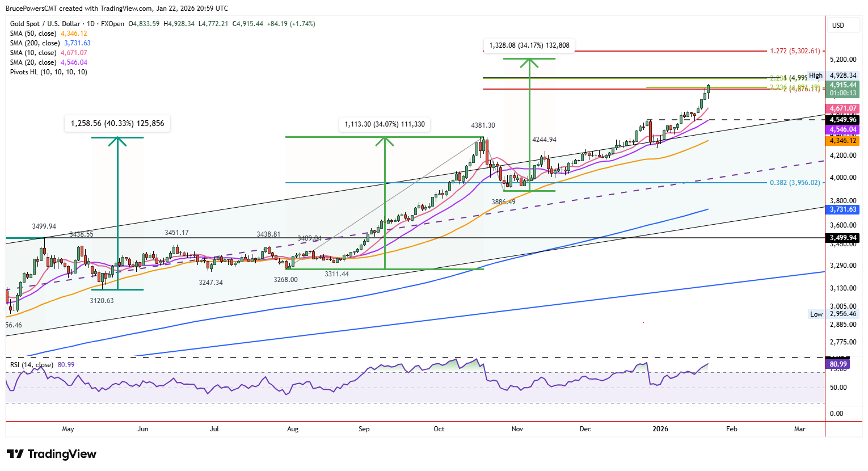Click the Low label showing 2,956.46
Screen dimensions: 868x471
842,313
